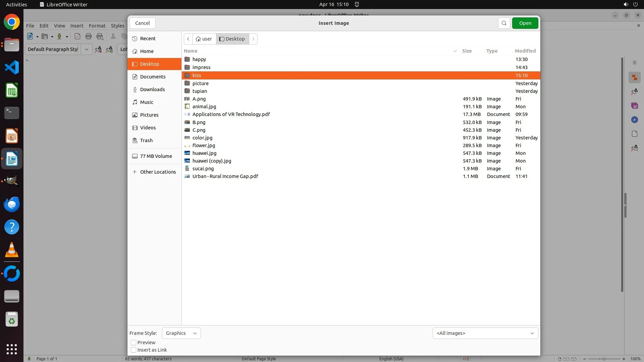Click the Print toolbar icon
Viewport: 644px width, 362px height.
(x=89, y=37)
